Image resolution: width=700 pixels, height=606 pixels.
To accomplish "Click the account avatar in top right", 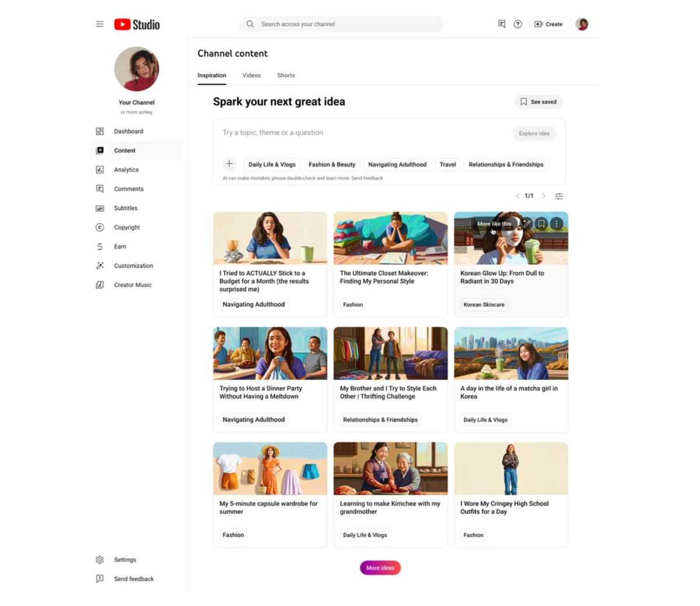I will (x=582, y=24).
